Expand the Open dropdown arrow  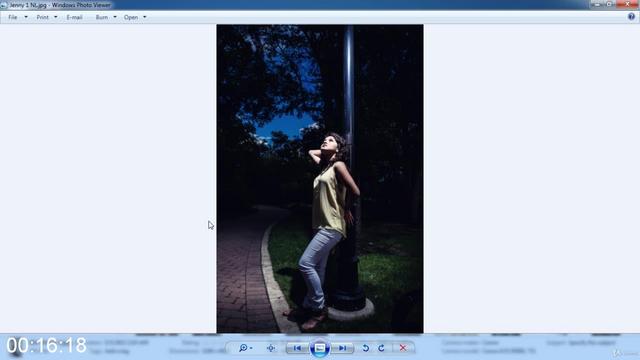pos(144,17)
